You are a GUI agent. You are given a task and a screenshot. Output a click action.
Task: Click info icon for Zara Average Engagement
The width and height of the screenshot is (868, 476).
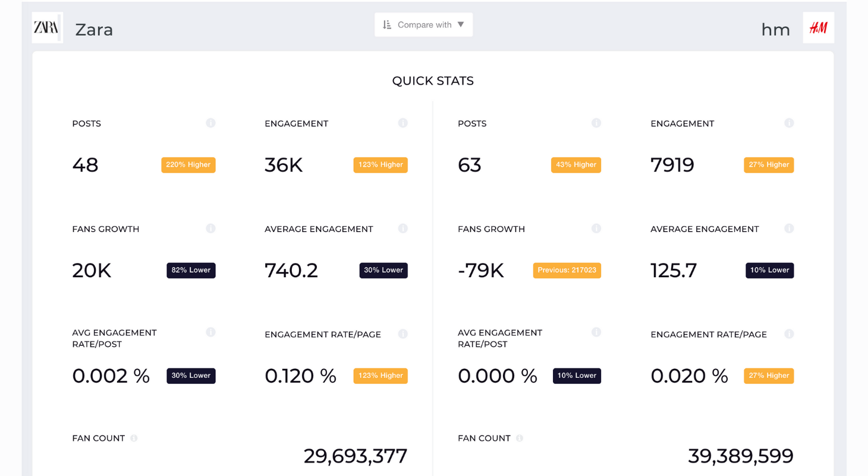click(x=403, y=228)
